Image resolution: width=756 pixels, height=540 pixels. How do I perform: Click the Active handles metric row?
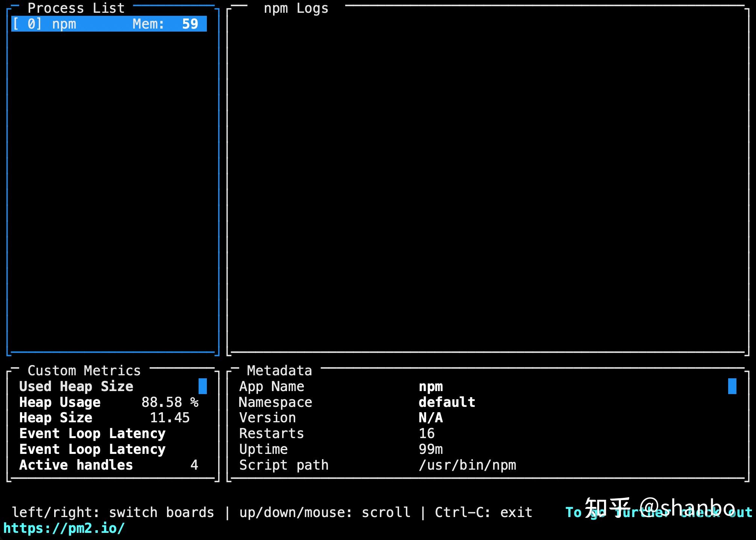click(108, 465)
